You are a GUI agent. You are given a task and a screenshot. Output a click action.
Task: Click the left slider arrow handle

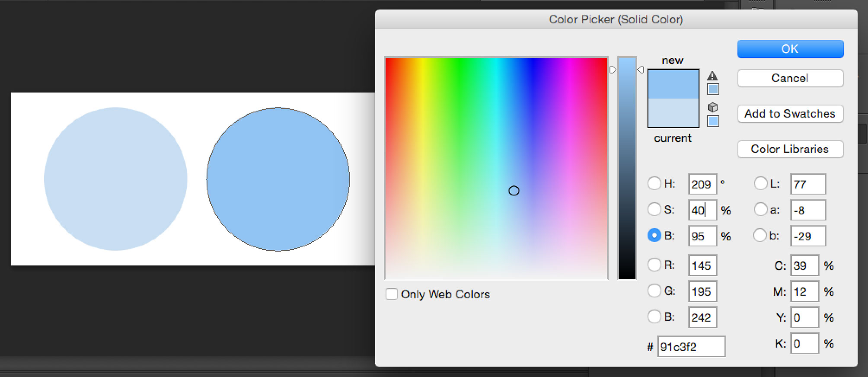point(613,70)
